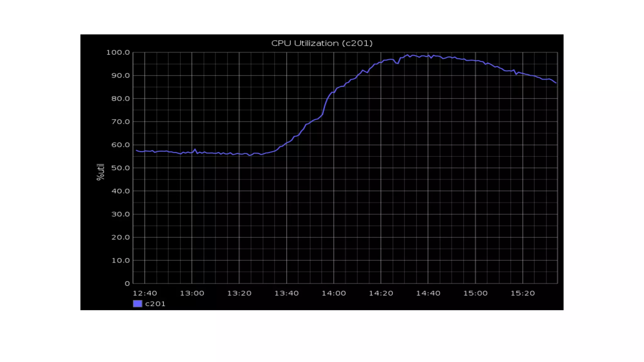
Task: Click the 13:00 time axis label
Action: tap(192, 293)
